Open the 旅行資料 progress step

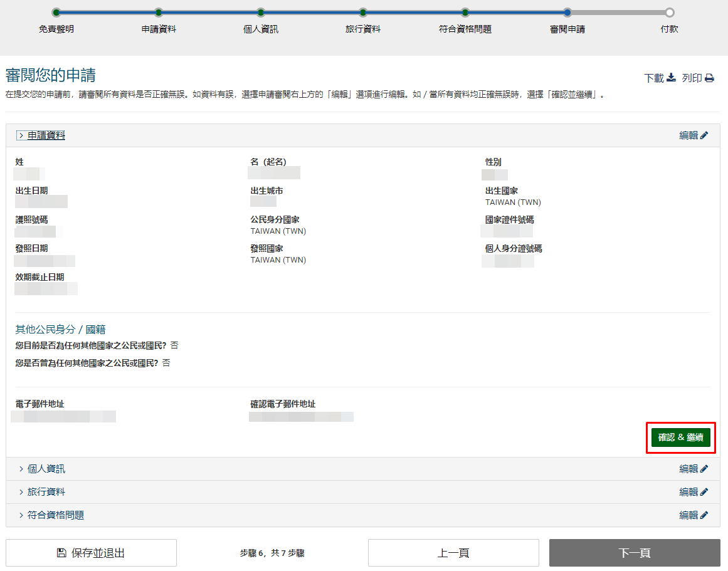click(363, 13)
